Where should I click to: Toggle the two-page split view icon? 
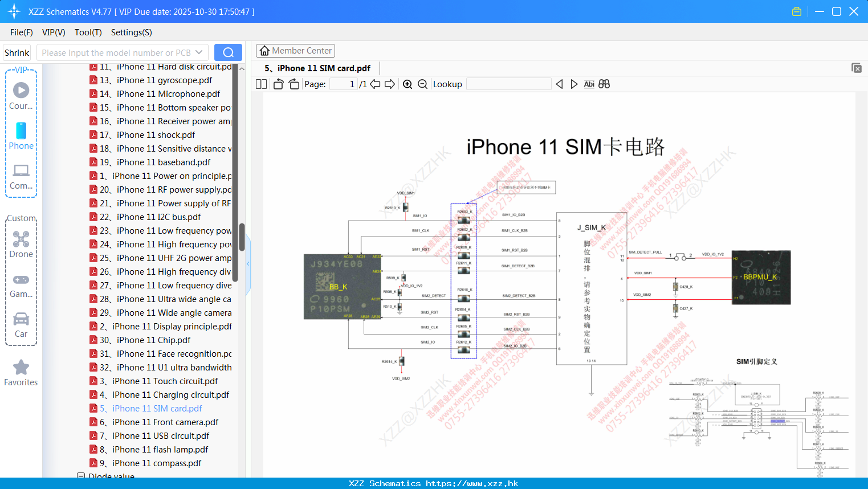point(261,84)
